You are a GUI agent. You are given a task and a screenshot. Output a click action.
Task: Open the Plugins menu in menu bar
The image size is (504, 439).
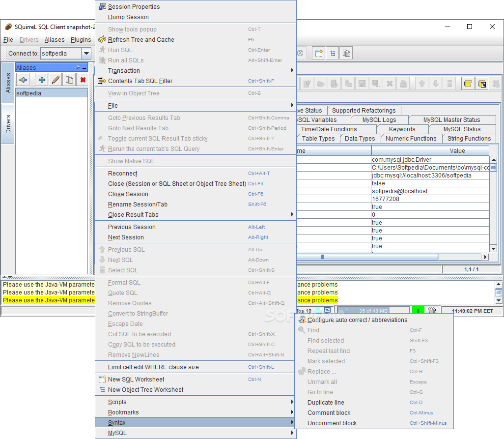tap(81, 39)
